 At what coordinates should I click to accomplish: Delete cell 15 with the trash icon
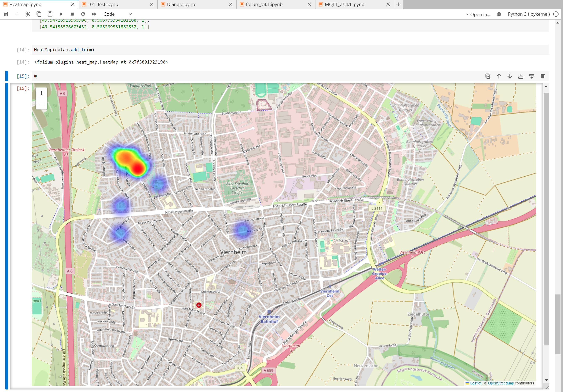[543, 76]
